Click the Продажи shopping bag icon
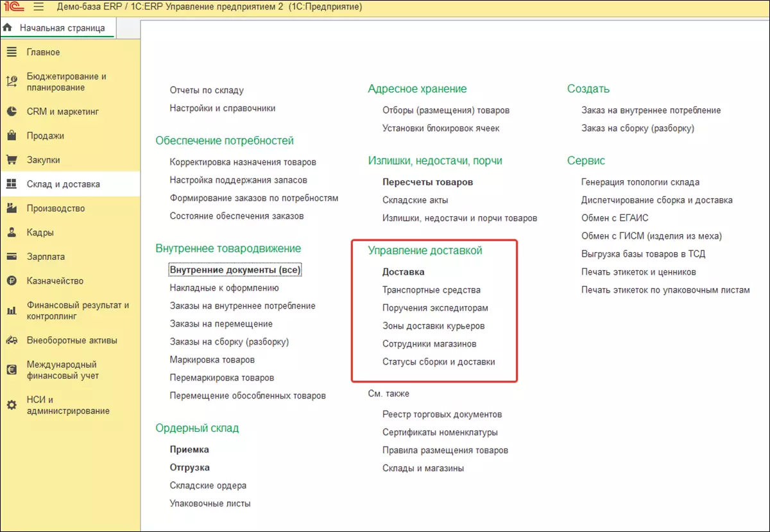 click(x=12, y=136)
